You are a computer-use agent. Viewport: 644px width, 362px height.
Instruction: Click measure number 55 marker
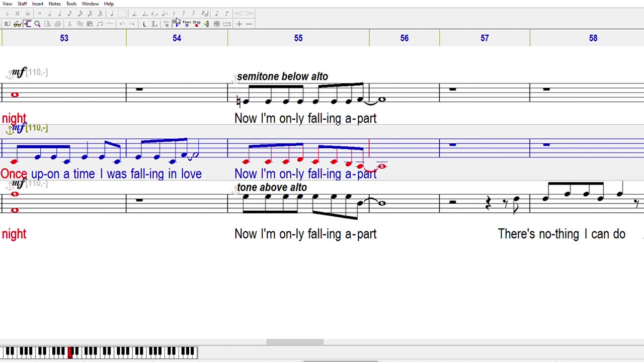click(x=298, y=38)
